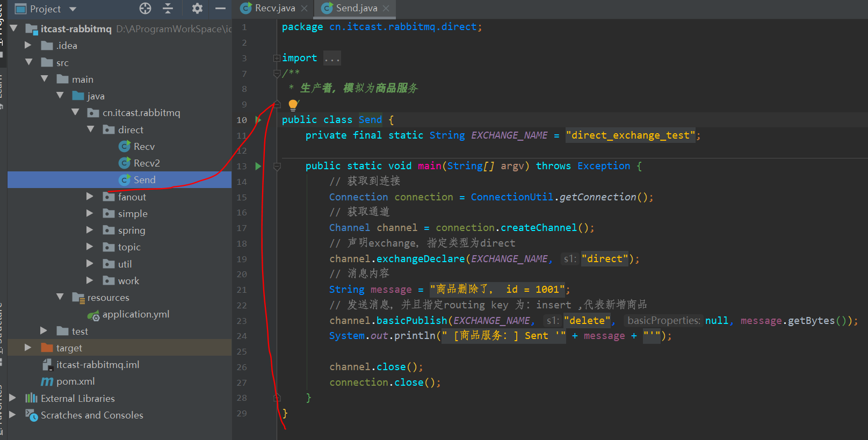
Task: Expand Scratches and Consoles node
Action: coord(13,415)
